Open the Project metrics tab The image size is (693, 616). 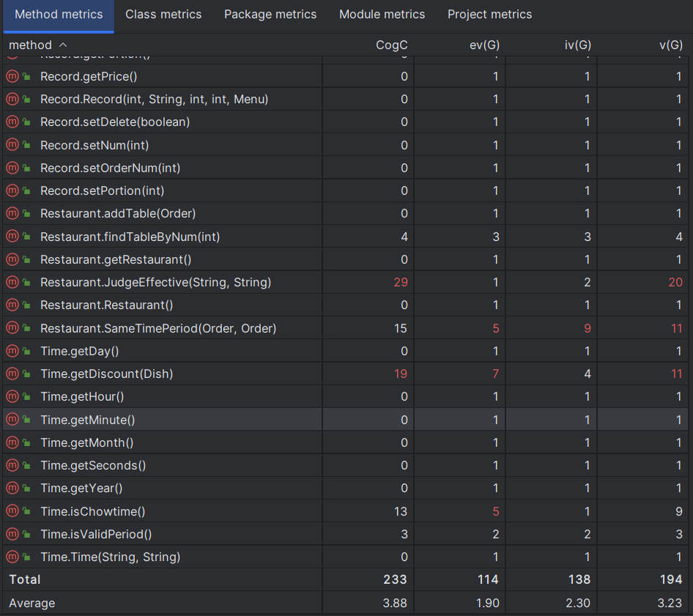489,15
